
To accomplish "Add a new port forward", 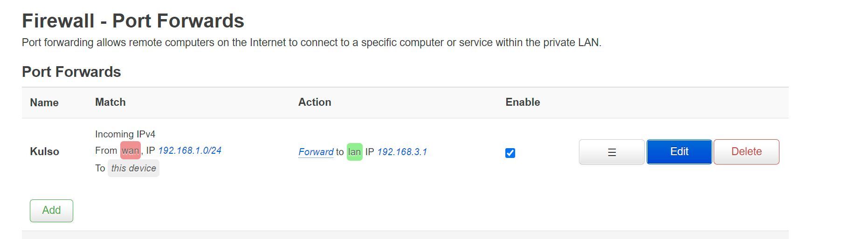I will pos(51,211).
